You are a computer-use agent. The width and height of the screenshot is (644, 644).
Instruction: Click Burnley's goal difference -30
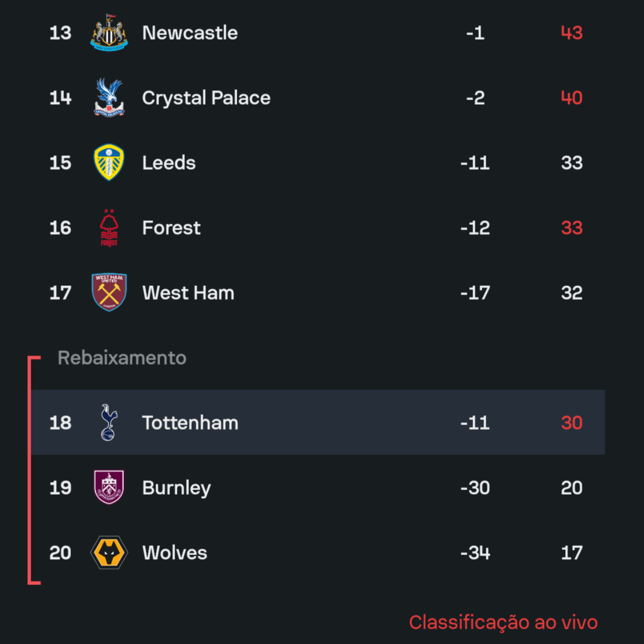[475, 488]
